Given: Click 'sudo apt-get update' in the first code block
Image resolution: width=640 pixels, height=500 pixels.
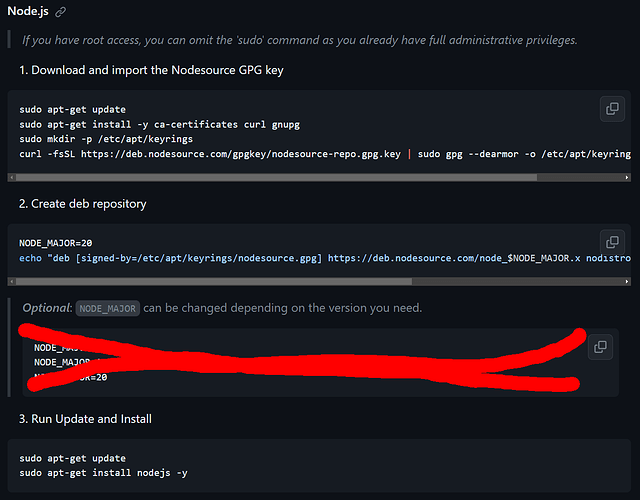Looking at the screenshot, I should pos(73,110).
